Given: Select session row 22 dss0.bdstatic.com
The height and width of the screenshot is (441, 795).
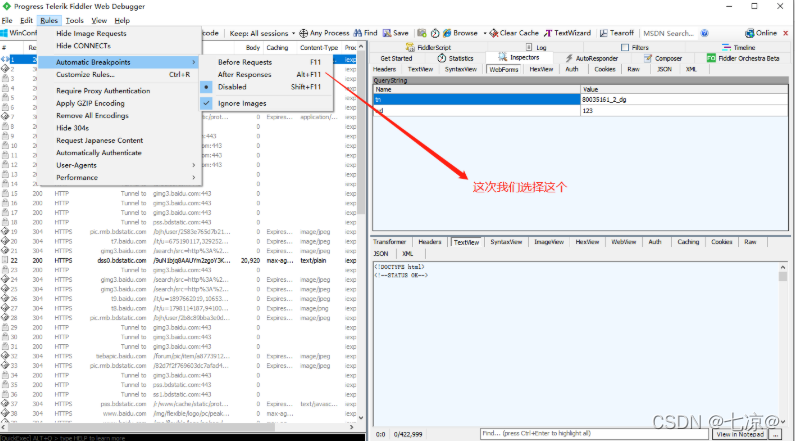Looking at the screenshot, I should point(178,260).
